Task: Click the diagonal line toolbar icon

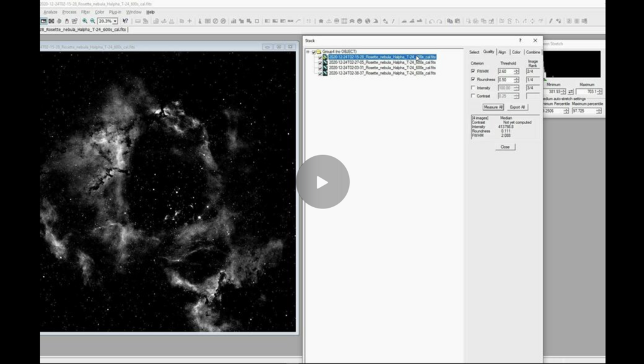Action: (393, 21)
